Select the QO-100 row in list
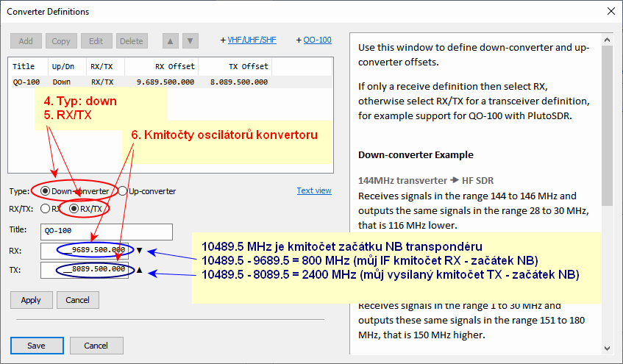Screen dimensions: 623x364 (x=110, y=82)
